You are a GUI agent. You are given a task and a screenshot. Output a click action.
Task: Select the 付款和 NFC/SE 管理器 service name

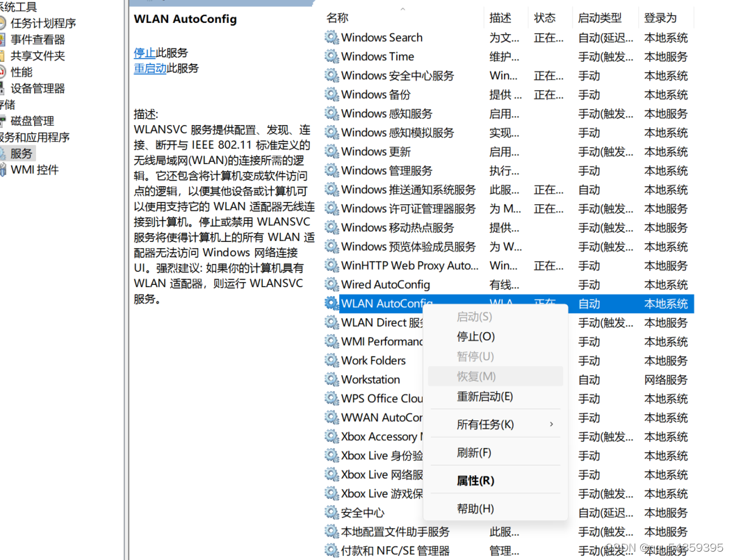pos(395,551)
